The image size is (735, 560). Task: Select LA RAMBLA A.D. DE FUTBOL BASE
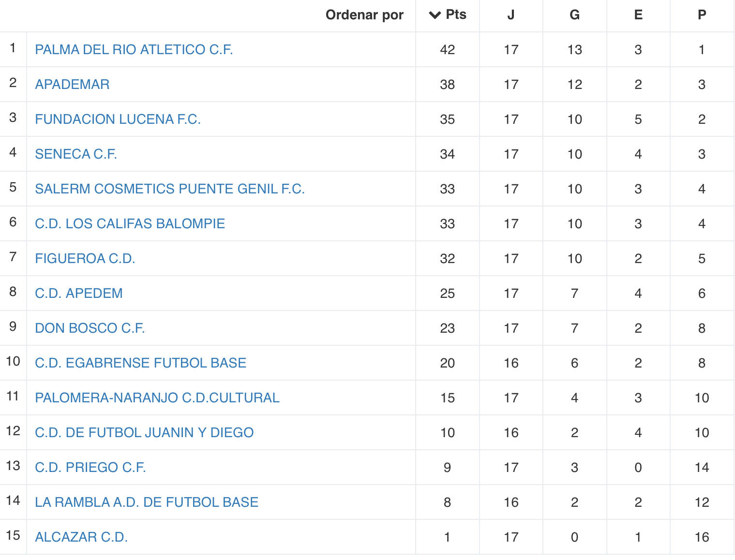tap(147, 502)
